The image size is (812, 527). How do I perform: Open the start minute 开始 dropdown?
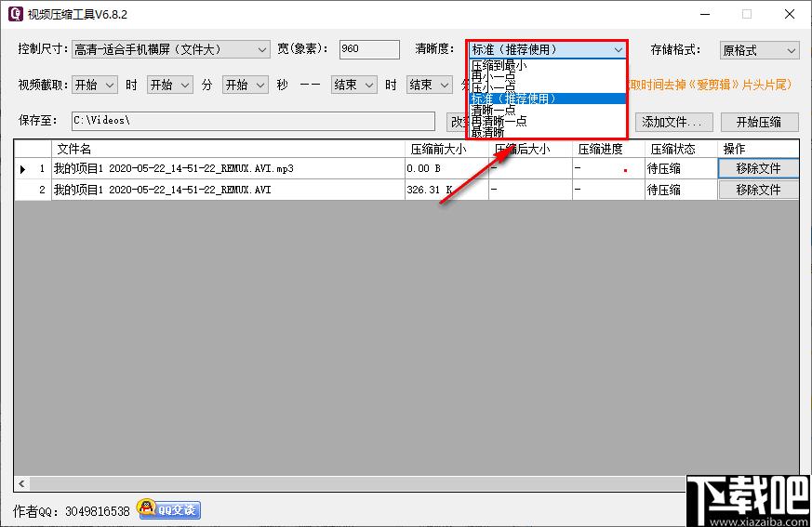[170, 85]
